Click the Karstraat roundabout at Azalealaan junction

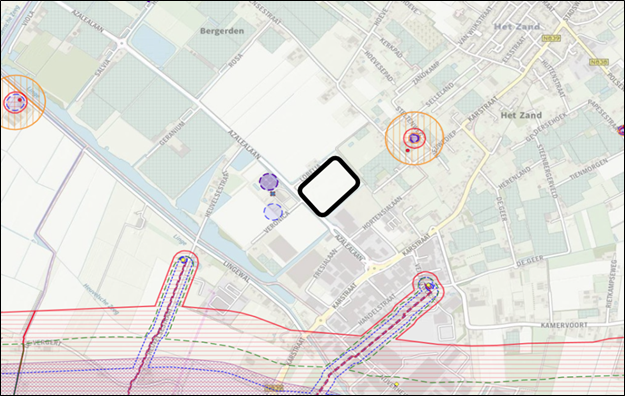point(374,268)
